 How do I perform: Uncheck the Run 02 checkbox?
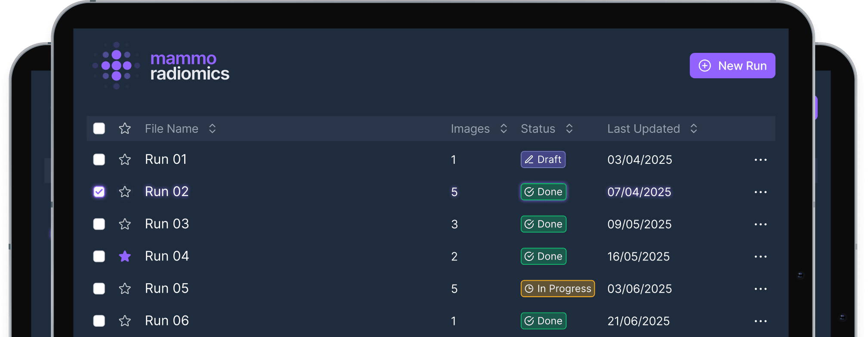(x=99, y=192)
